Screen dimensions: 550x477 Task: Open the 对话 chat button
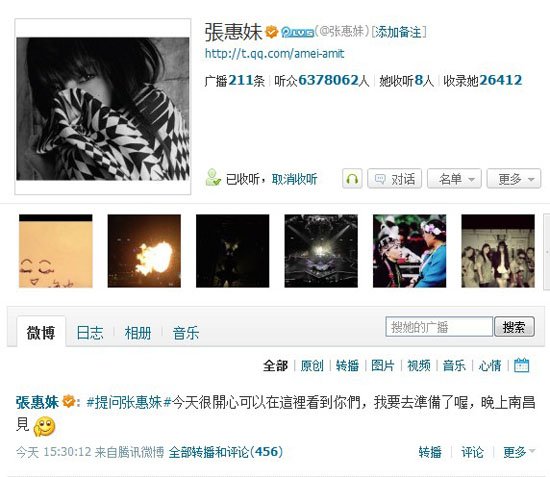[x=395, y=179]
